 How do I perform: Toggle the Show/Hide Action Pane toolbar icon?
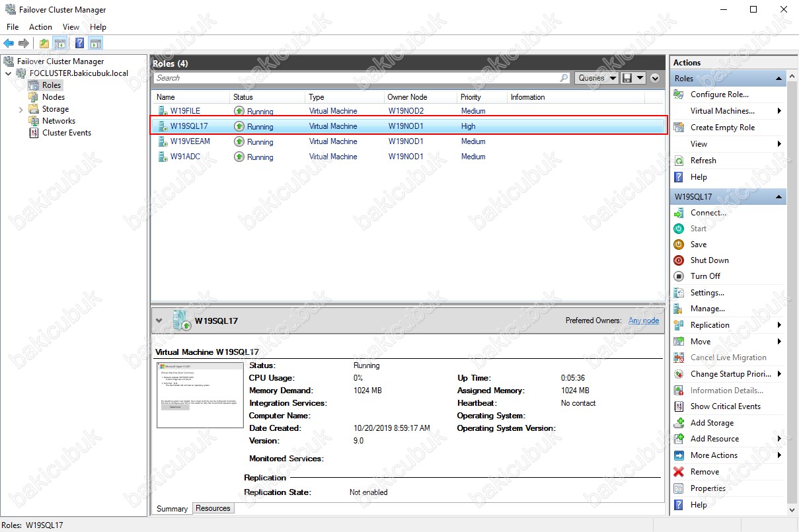tap(96, 44)
